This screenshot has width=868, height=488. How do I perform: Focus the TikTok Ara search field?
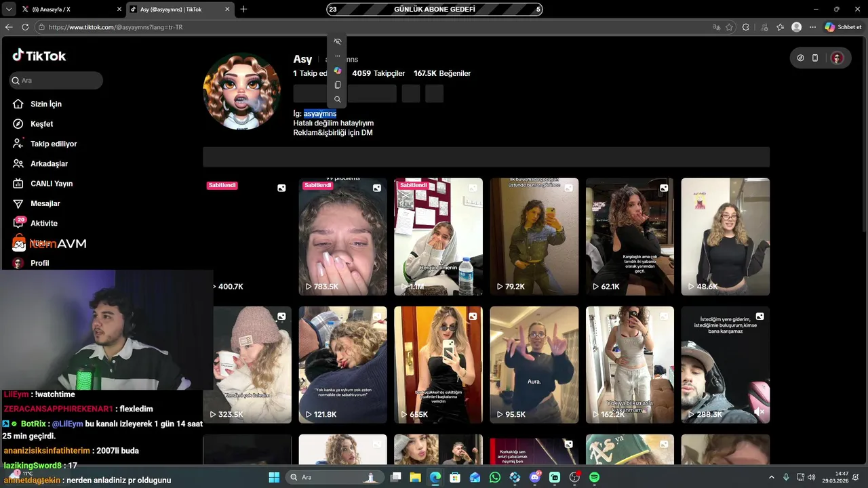(x=56, y=81)
